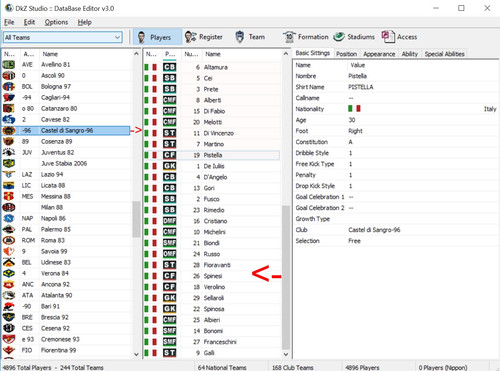The height and width of the screenshot is (371, 500).
Task: Select Cosenza 89 in team list
Action: 66,142
